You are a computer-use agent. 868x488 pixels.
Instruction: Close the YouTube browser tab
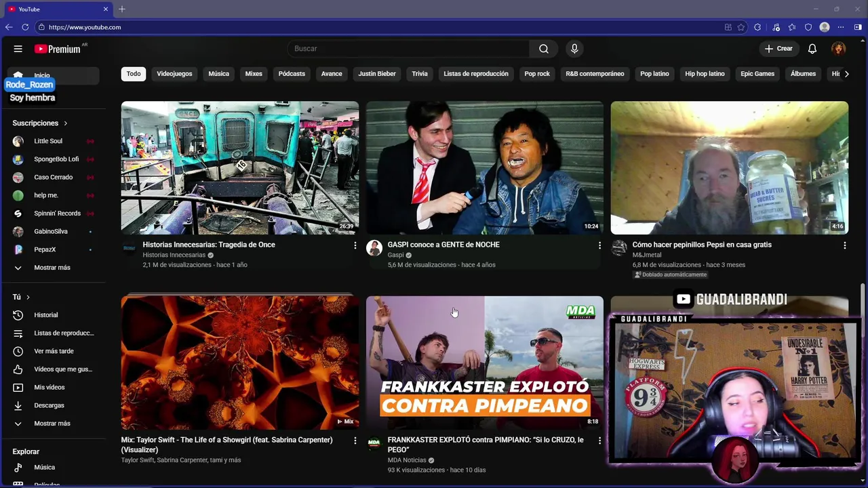pyautogui.click(x=106, y=9)
